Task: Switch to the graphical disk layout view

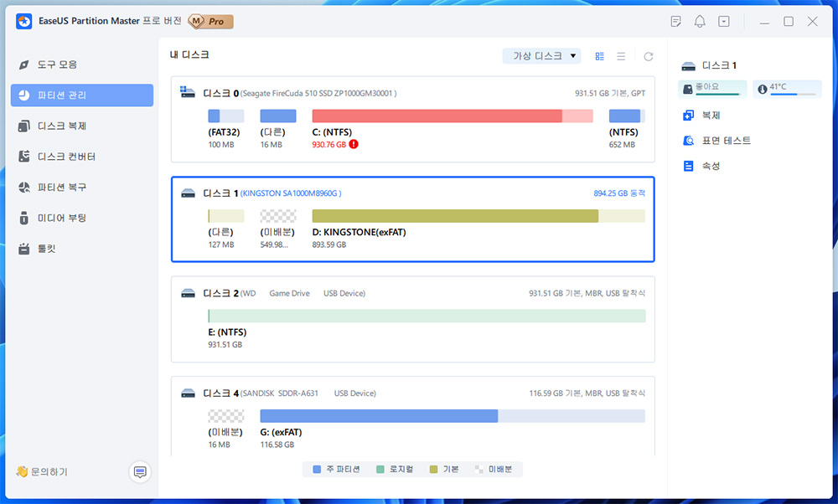Action: tap(600, 56)
